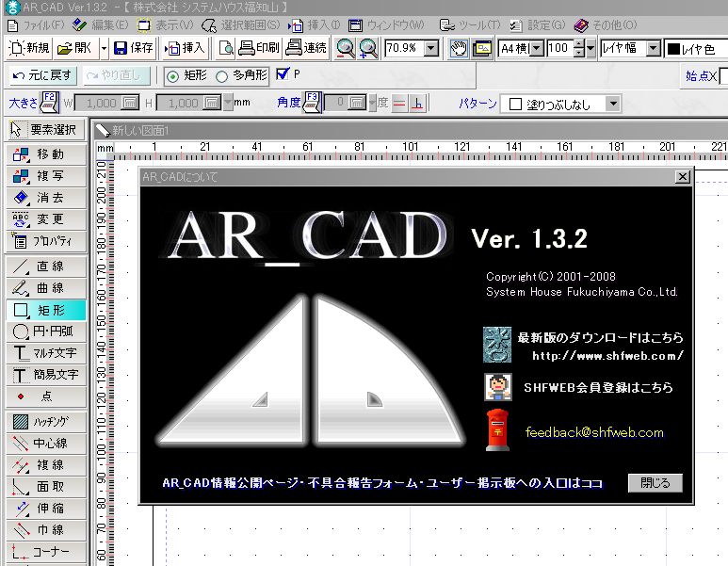Click the zoom out magnifier icon

pyautogui.click(x=346, y=48)
